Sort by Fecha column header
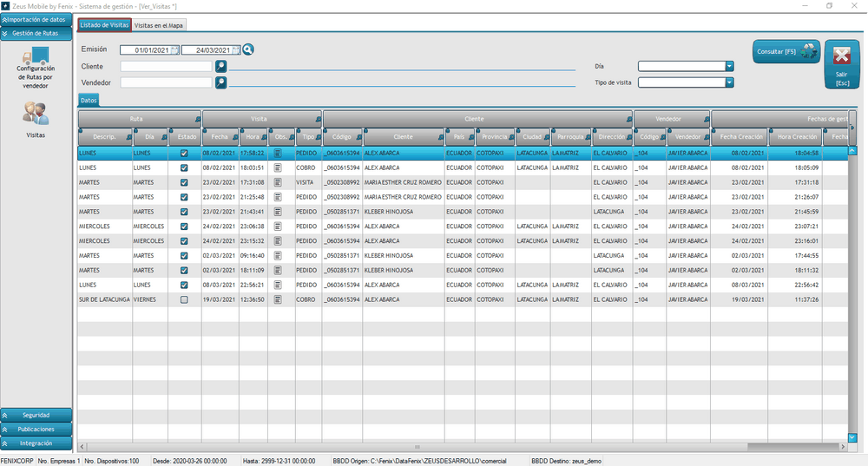Viewport: 868px width, 466px height. [x=220, y=137]
